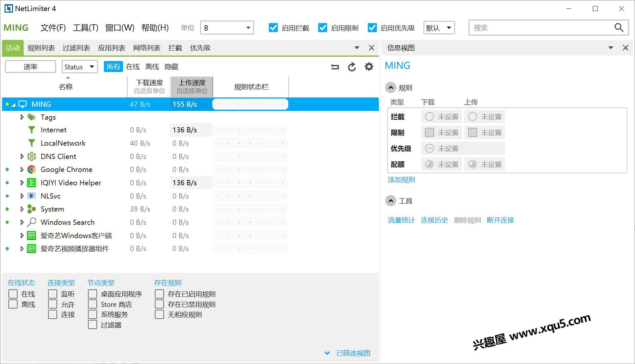Toggle download limit 未设置 checkbox
Viewport: 635px width, 364px height.
click(430, 132)
